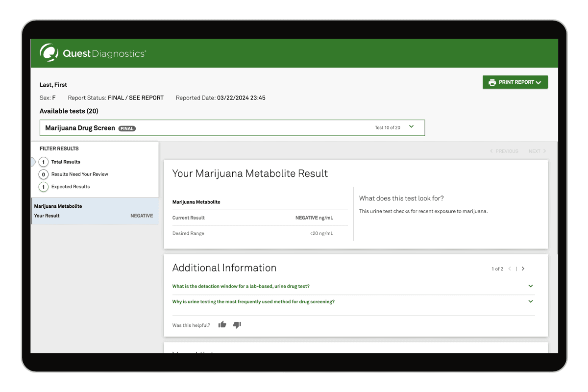588x392 pixels.
Task: Go to previous Additional Information page arrow
Action: coord(510,269)
